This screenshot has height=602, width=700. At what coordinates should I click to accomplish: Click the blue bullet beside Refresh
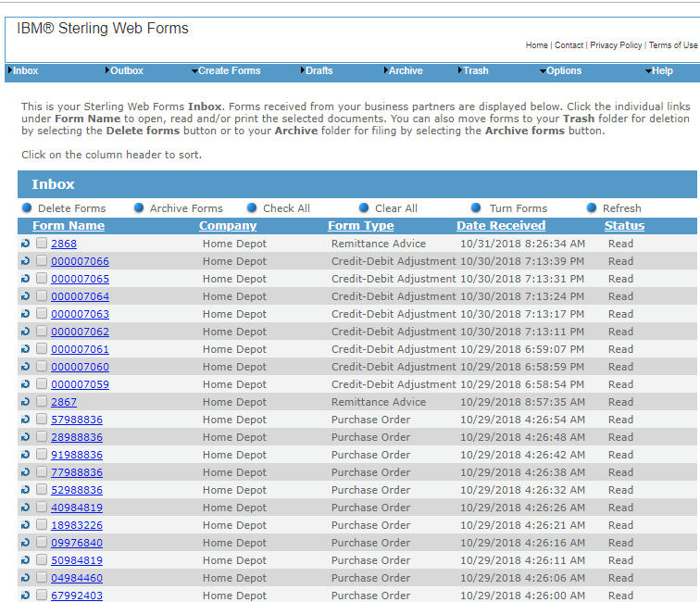[592, 207]
